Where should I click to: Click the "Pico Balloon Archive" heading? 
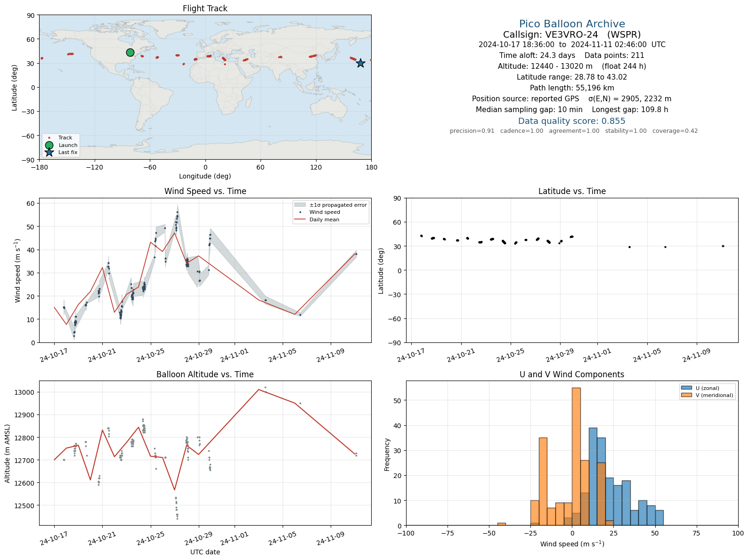click(572, 24)
